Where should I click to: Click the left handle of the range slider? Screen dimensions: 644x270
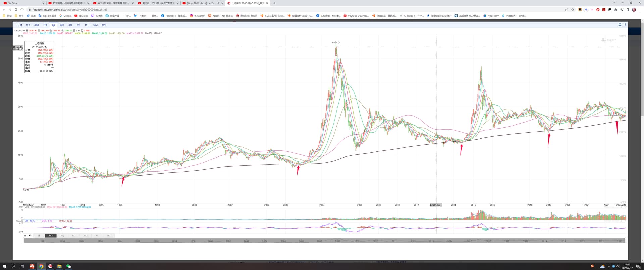point(23,241)
